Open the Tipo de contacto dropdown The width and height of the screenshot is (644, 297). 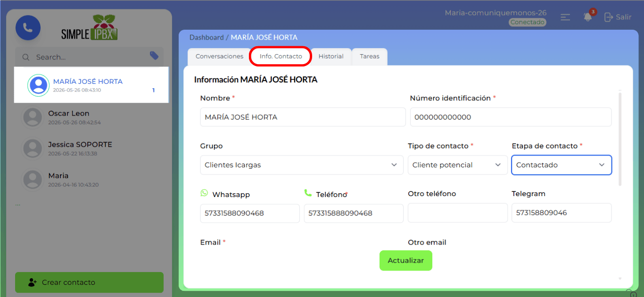coord(458,165)
